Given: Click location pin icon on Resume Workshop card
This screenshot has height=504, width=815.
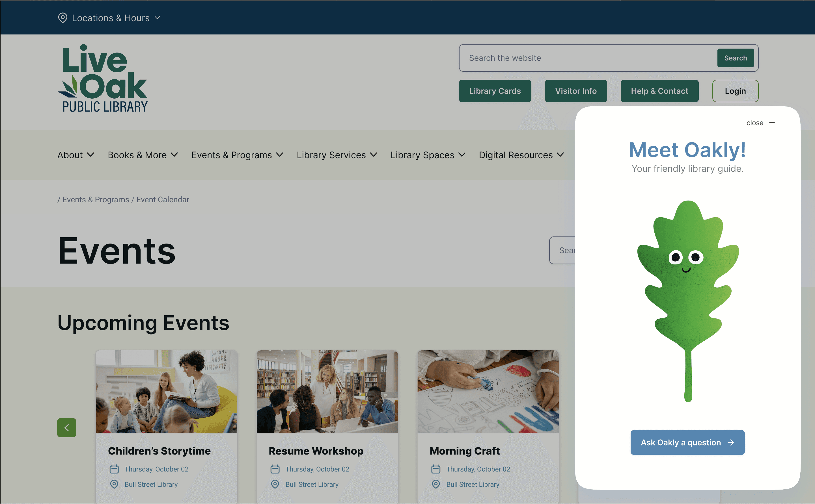Looking at the screenshot, I should 275,484.
